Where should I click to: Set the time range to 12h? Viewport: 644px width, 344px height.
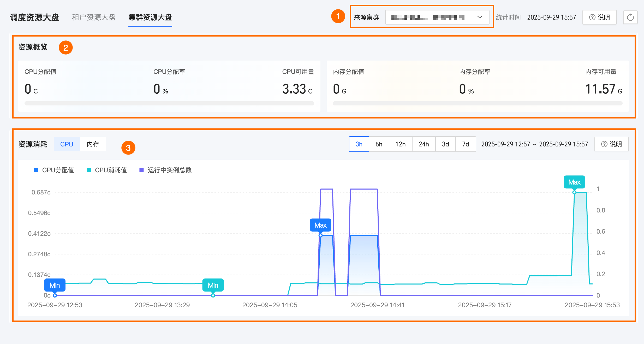point(400,144)
